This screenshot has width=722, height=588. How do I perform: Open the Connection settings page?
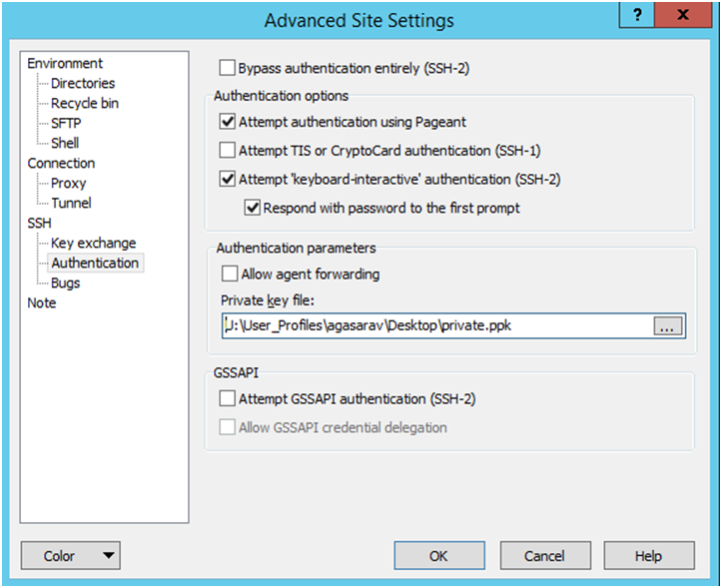[x=61, y=163]
